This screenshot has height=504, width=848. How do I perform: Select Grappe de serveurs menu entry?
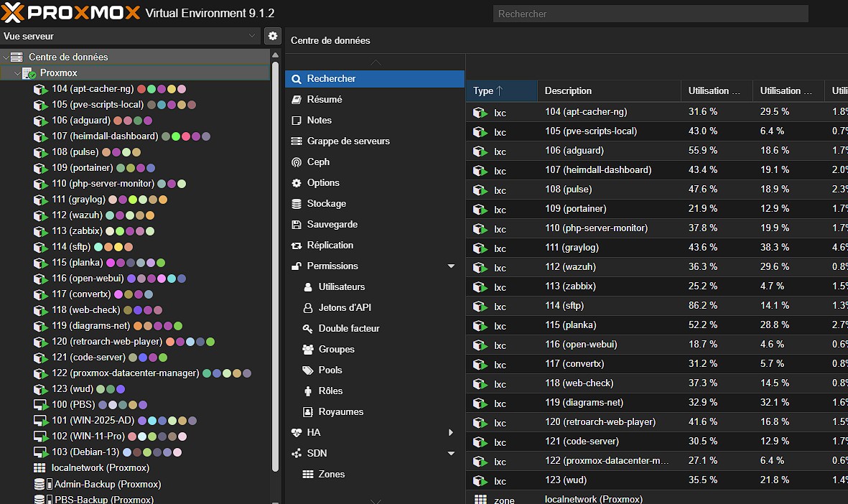348,141
